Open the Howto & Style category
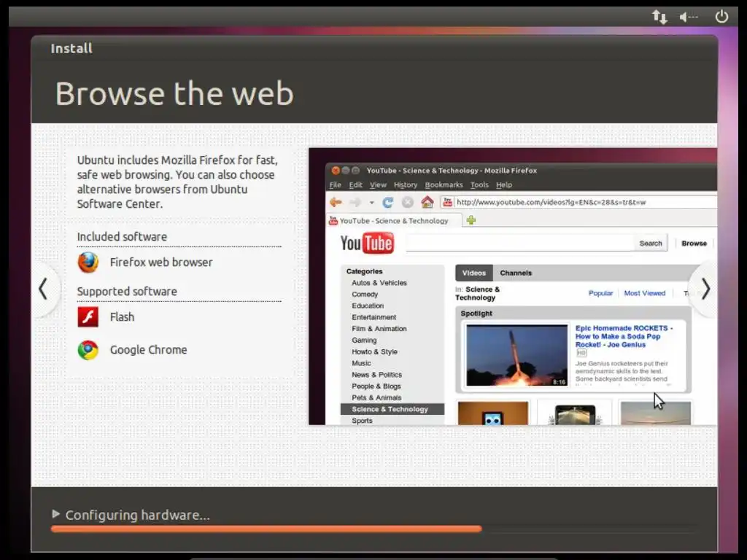747x560 pixels. [x=374, y=351]
